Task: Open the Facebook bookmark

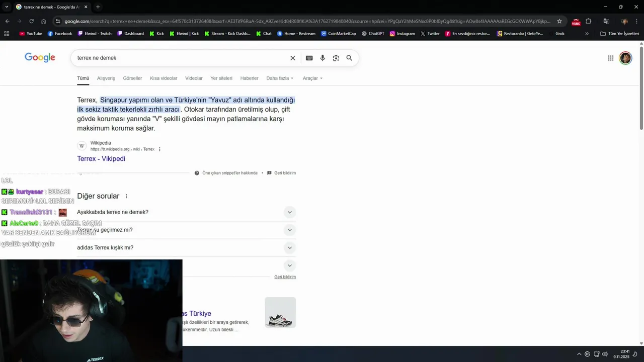Action: tap(60, 34)
